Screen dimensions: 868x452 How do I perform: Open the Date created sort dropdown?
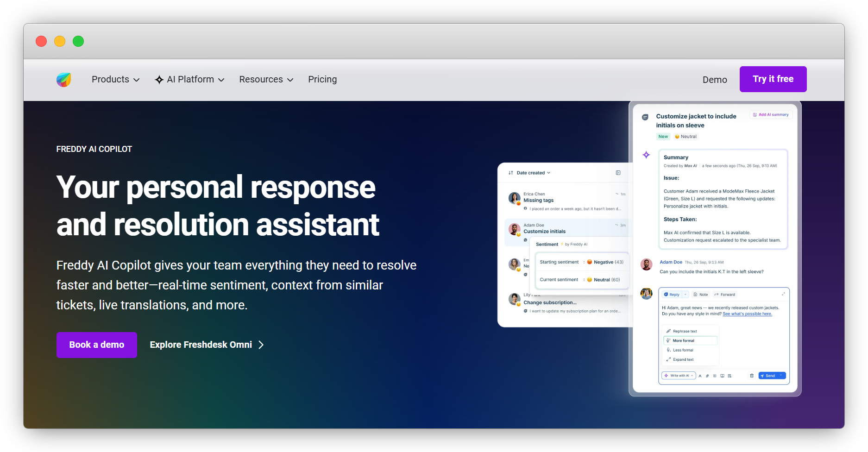(x=533, y=173)
